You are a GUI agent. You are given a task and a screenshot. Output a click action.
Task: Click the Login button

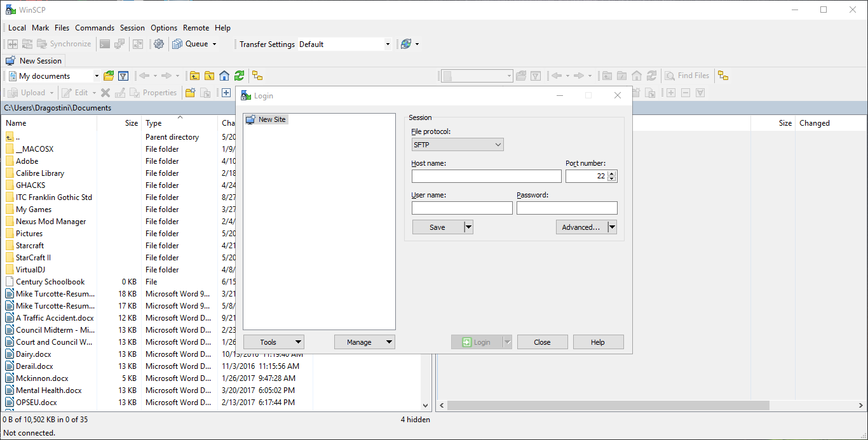(477, 342)
